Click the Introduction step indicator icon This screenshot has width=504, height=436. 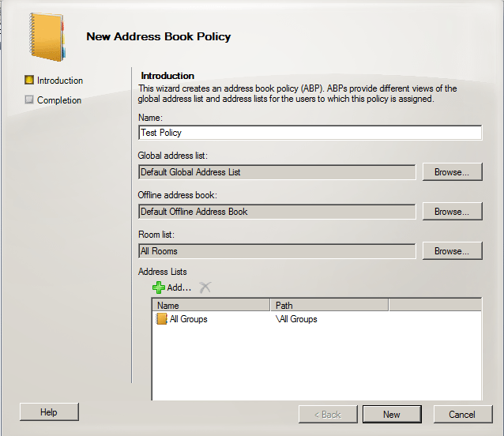pyautogui.click(x=29, y=80)
